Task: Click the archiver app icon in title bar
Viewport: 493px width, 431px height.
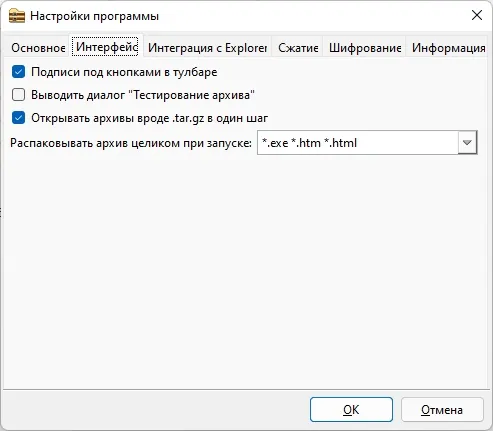Action: [17, 16]
